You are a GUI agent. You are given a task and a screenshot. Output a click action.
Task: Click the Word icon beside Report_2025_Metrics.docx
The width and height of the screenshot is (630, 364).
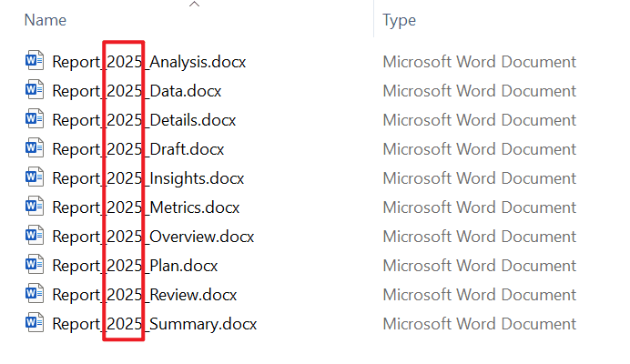click(x=35, y=206)
